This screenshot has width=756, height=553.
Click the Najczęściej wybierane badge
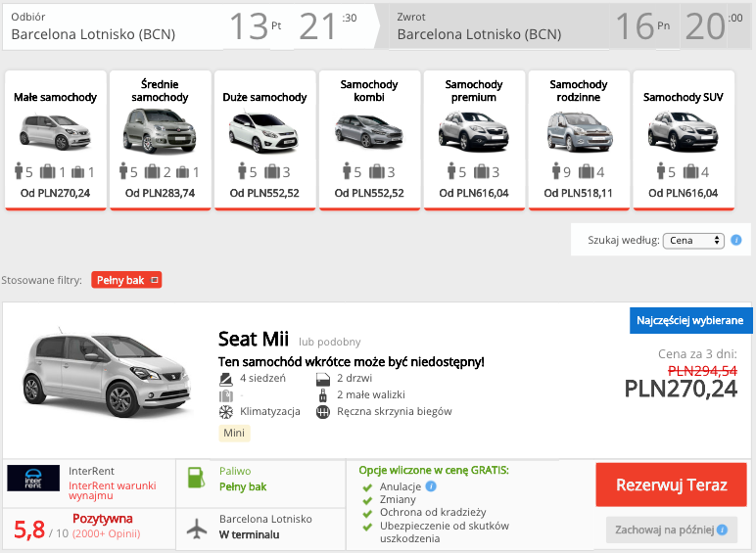click(x=690, y=320)
